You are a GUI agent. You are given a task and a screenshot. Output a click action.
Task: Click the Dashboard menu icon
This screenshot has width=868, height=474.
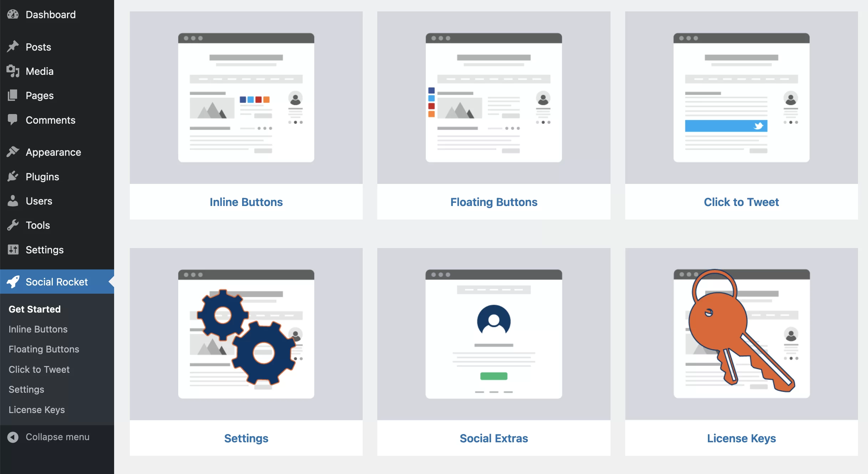(x=14, y=14)
